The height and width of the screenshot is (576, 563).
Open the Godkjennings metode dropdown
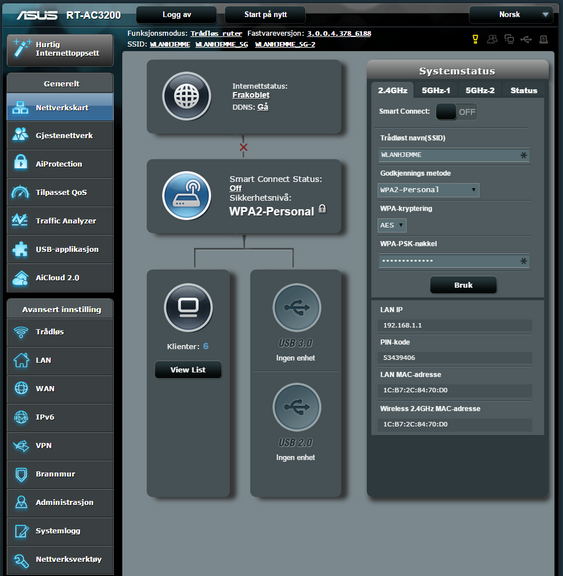(x=428, y=190)
